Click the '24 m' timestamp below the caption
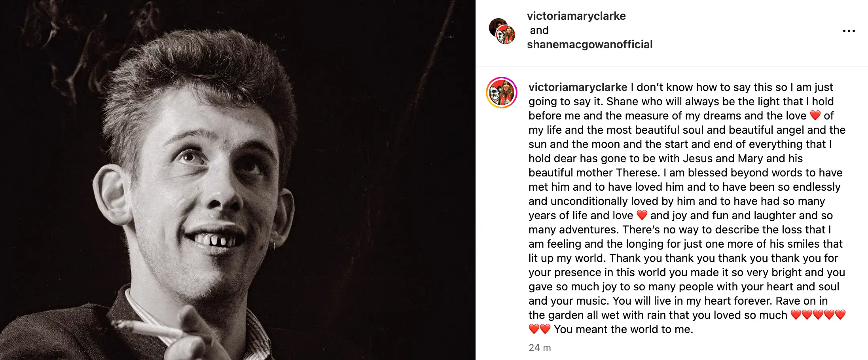This screenshot has height=360, width=868. point(539,349)
